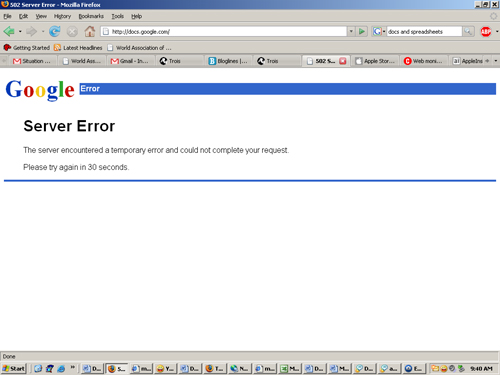The width and height of the screenshot is (500, 375).
Task: Click the Google search engine icon
Action: click(x=377, y=31)
